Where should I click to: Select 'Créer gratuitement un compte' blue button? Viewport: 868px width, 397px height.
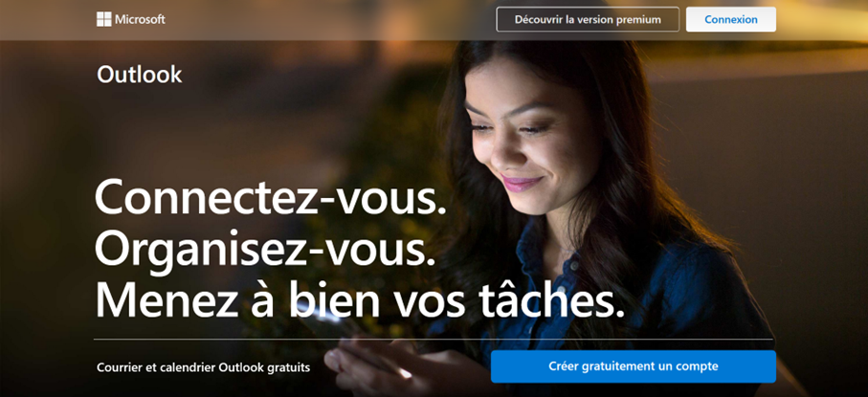tap(634, 366)
